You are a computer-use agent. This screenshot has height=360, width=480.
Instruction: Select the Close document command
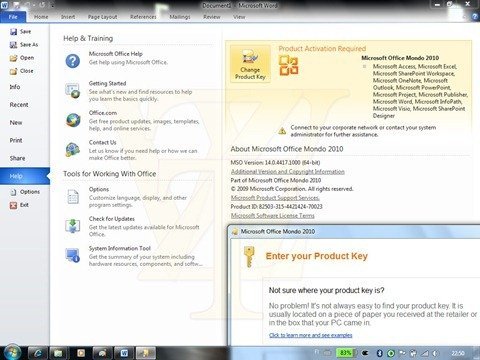click(22, 71)
